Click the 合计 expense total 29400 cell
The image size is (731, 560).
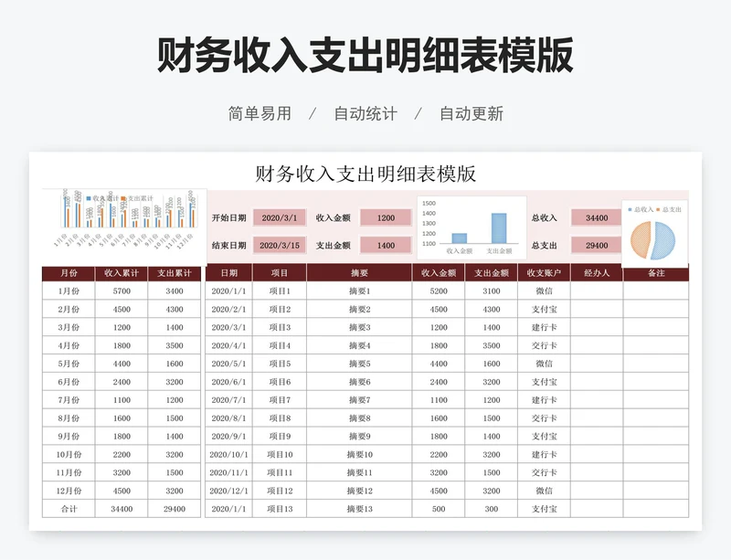click(x=175, y=509)
